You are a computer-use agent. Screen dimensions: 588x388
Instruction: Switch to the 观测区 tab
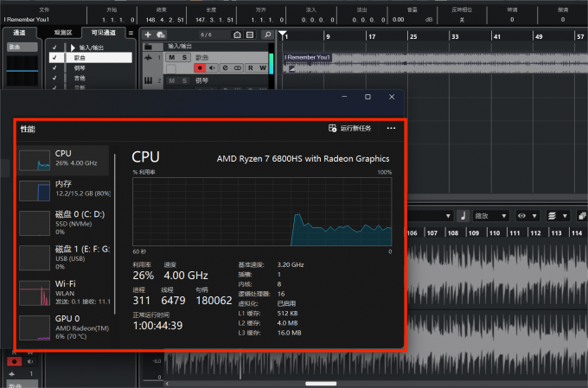pyautogui.click(x=62, y=33)
